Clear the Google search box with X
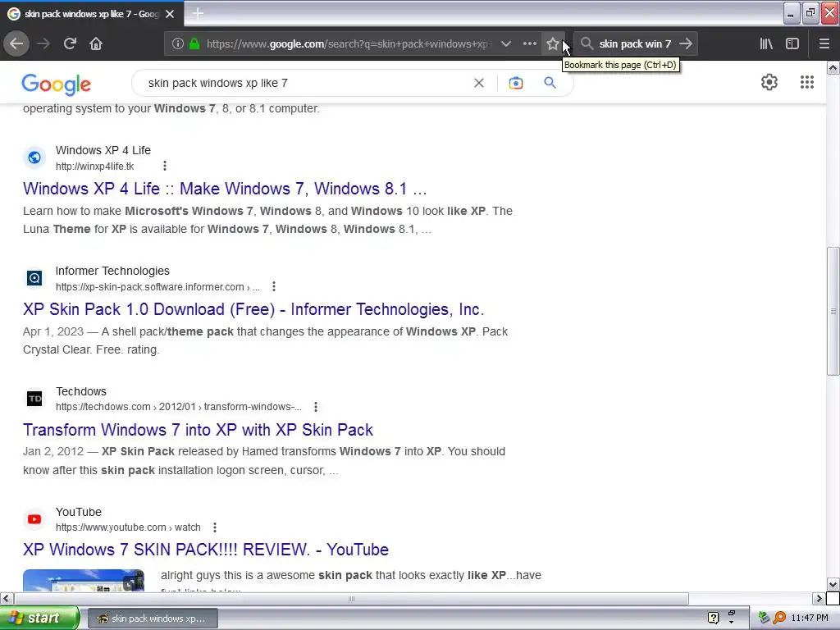This screenshot has width=840, height=630. 479,83
